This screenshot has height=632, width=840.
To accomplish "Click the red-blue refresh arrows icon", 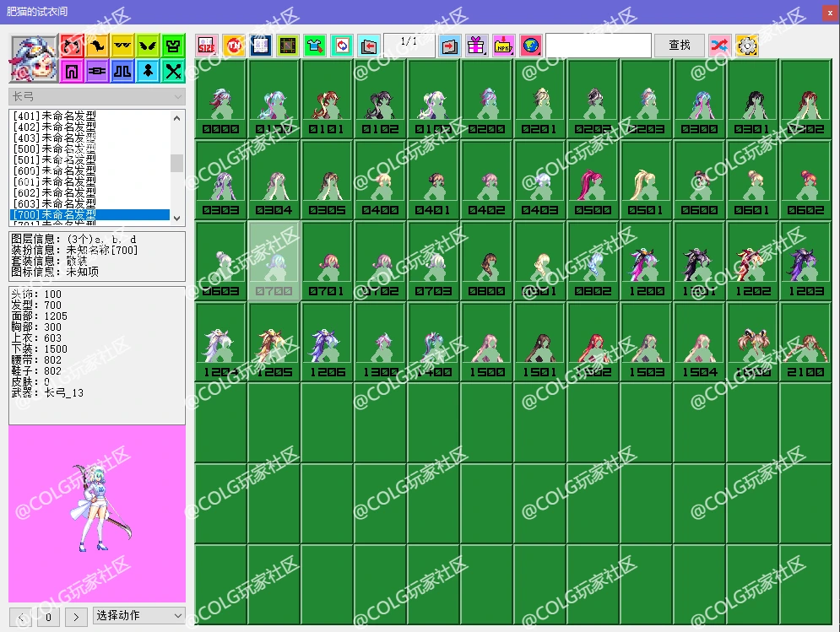I will (342, 46).
